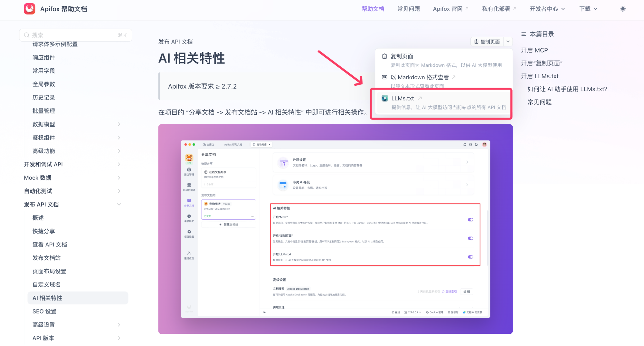Open the SEO 设置 sidebar page
644x346 pixels.
pyautogui.click(x=44, y=312)
